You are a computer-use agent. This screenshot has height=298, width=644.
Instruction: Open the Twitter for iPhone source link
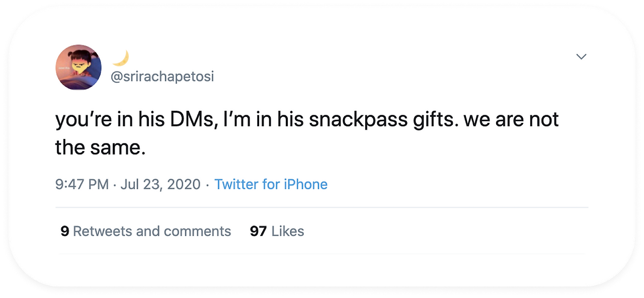(x=271, y=184)
